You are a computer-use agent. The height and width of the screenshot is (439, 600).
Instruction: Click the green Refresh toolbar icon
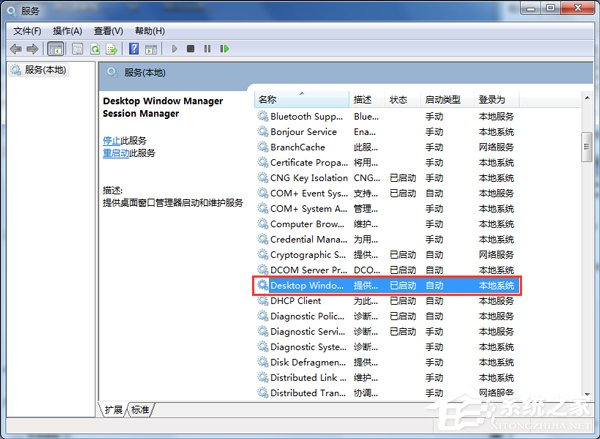point(95,49)
